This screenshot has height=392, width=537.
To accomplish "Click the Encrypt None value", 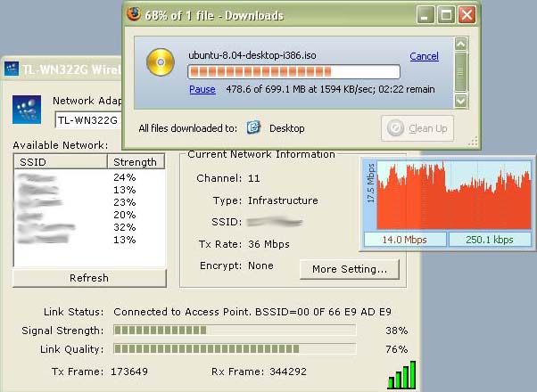I will [260, 265].
